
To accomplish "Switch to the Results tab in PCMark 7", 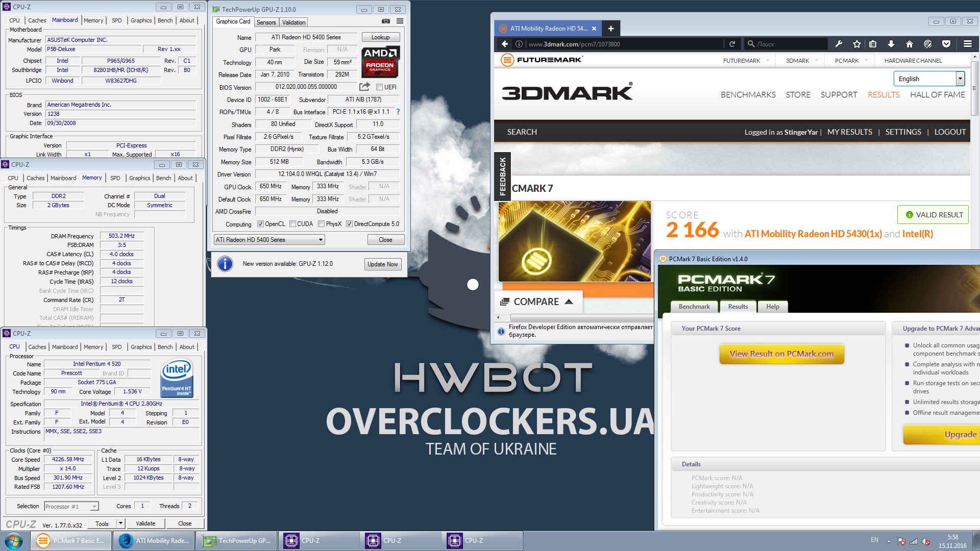I will tap(738, 307).
